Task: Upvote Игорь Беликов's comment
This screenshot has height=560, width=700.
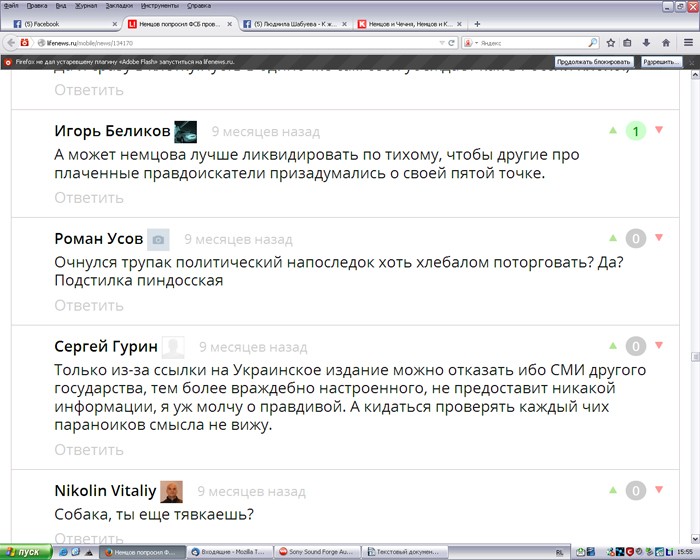Action: coord(613,131)
